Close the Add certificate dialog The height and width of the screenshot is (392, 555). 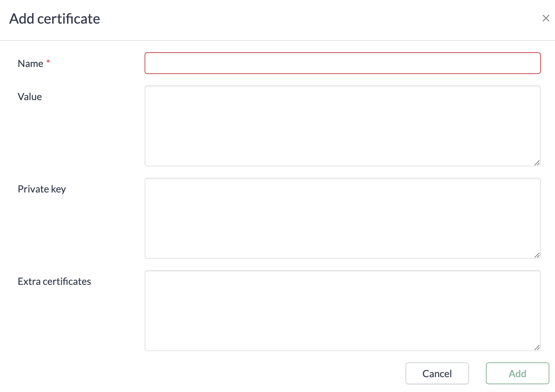pos(545,18)
